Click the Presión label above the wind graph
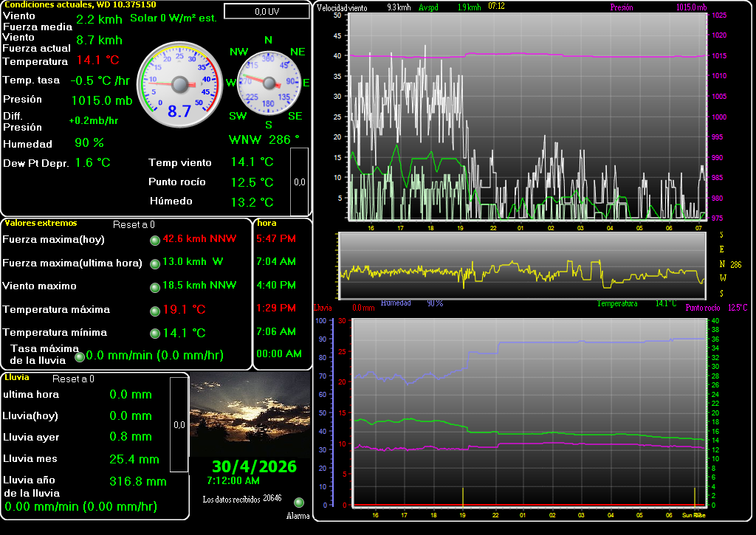The height and width of the screenshot is (535, 756). [622, 7]
